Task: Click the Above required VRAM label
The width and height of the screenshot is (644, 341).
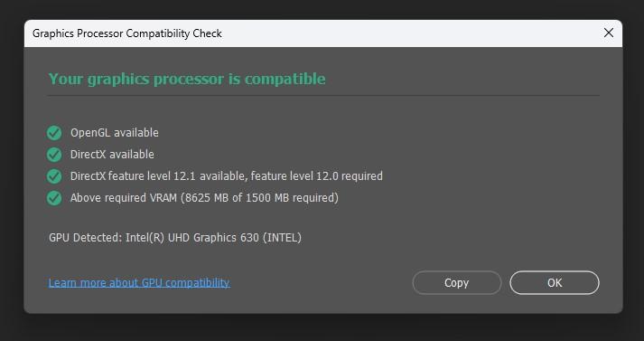Action: pyautogui.click(x=124, y=198)
